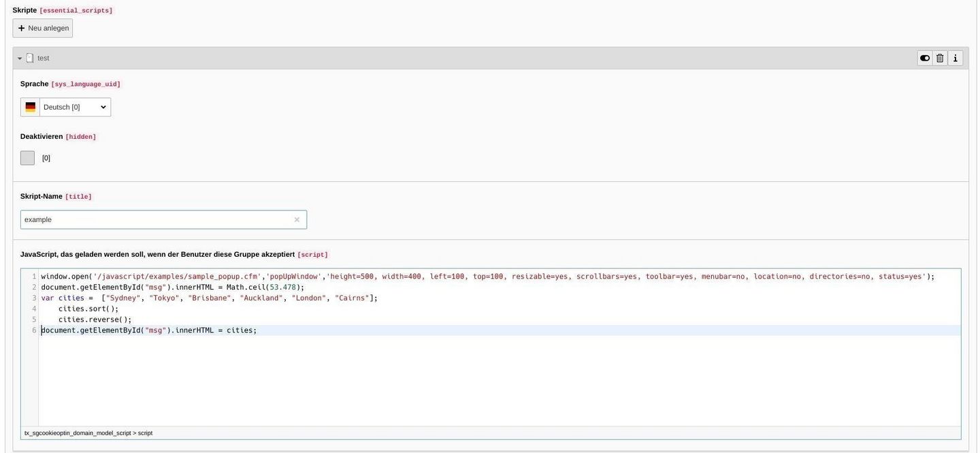This screenshot has width=980, height=453.
Task: Toggle the Deaktivieren checkbox
Action: pyautogui.click(x=27, y=158)
